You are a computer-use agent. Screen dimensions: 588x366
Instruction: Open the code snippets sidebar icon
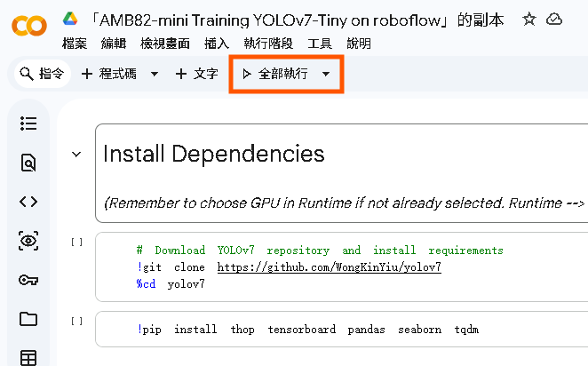[28, 202]
